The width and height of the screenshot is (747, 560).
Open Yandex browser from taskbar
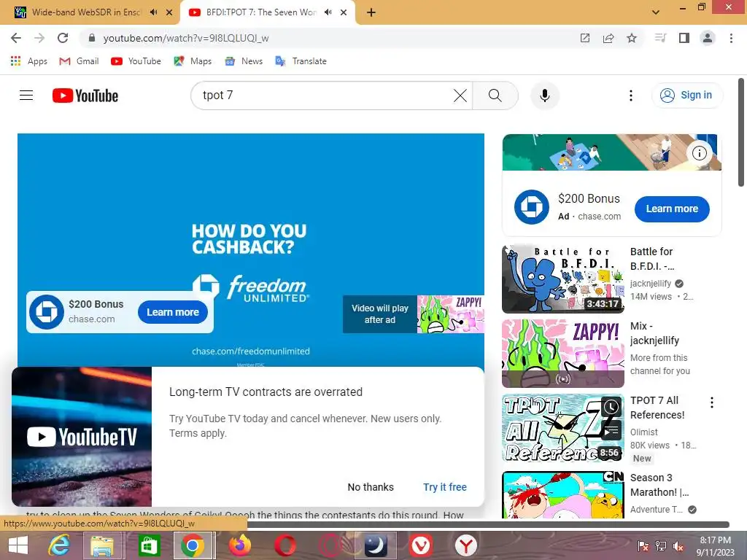465,545
